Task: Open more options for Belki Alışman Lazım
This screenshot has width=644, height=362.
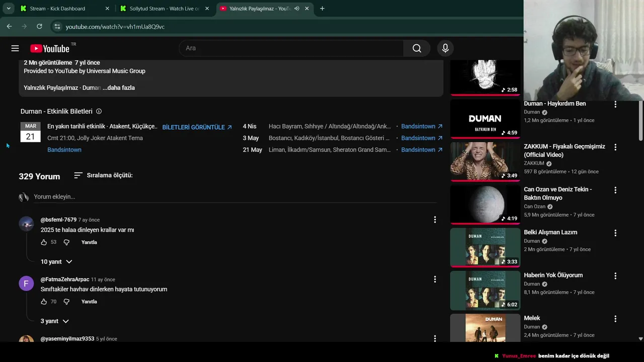Action: (615, 233)
